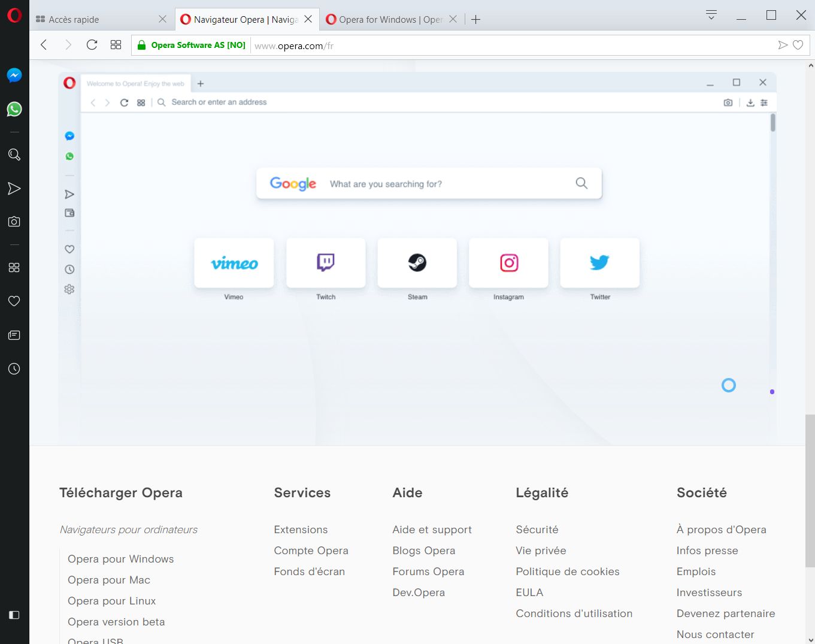This screenshot has width=815, height=644.
Task: Reload the current page
Action: pyautogui.click(x=92, y=44)
